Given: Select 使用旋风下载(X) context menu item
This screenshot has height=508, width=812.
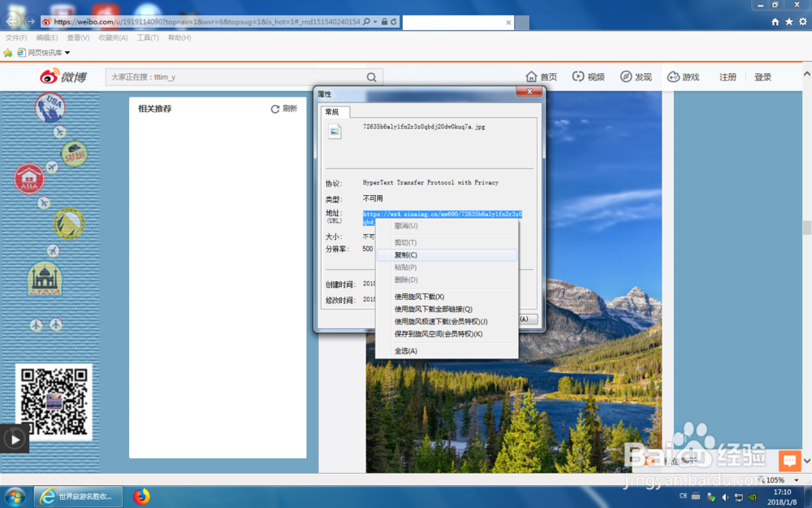Looking at the screenshot, I should point(447,297).
